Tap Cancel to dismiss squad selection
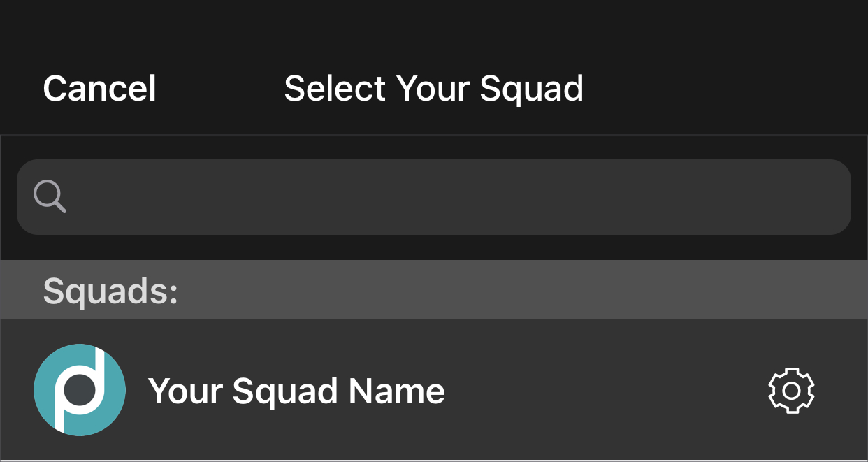Screen dimensions: 868x462 coord(99,89)
